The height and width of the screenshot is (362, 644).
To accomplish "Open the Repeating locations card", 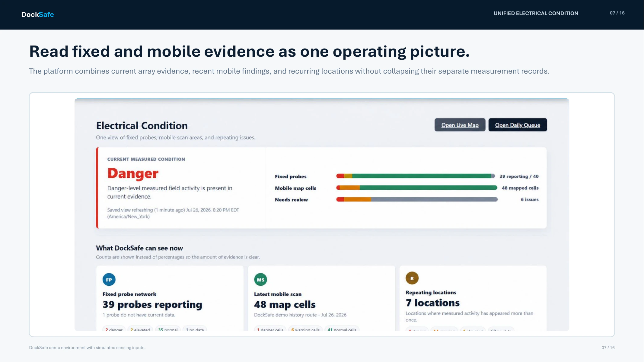I will pos(473,298).
